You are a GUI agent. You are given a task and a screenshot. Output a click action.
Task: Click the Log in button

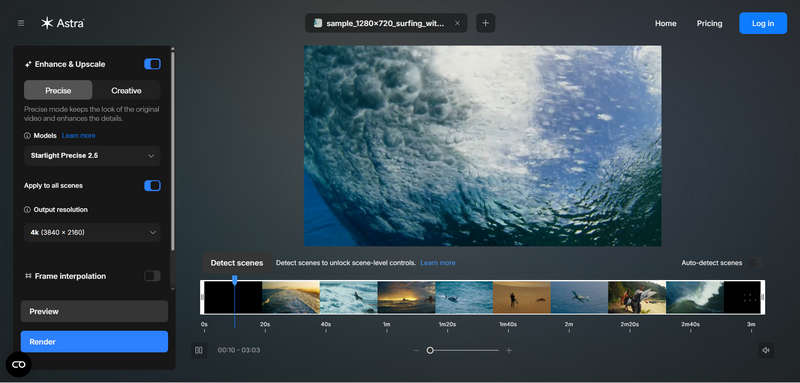pos(763,23)
